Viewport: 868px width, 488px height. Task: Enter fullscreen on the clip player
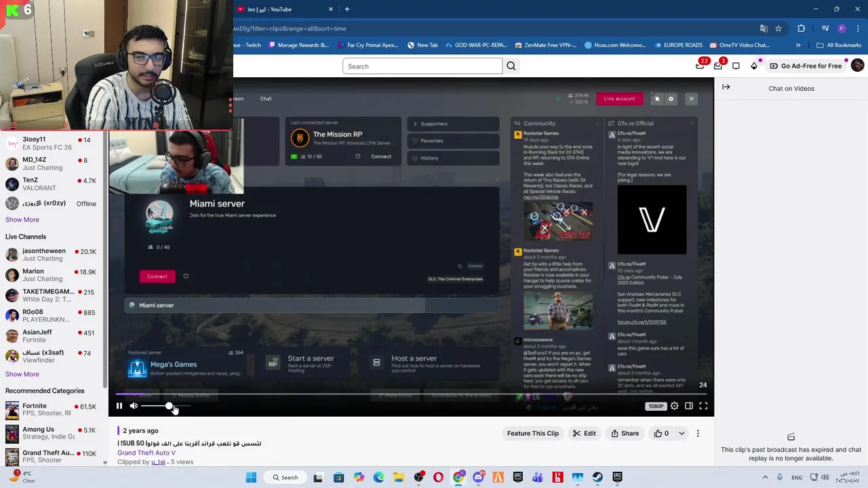pyautogui.click(x=703, y=406)
